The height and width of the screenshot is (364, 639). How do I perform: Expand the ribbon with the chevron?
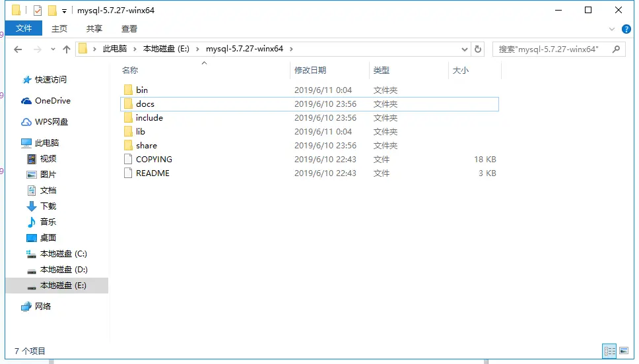click(x=612, y=29)
